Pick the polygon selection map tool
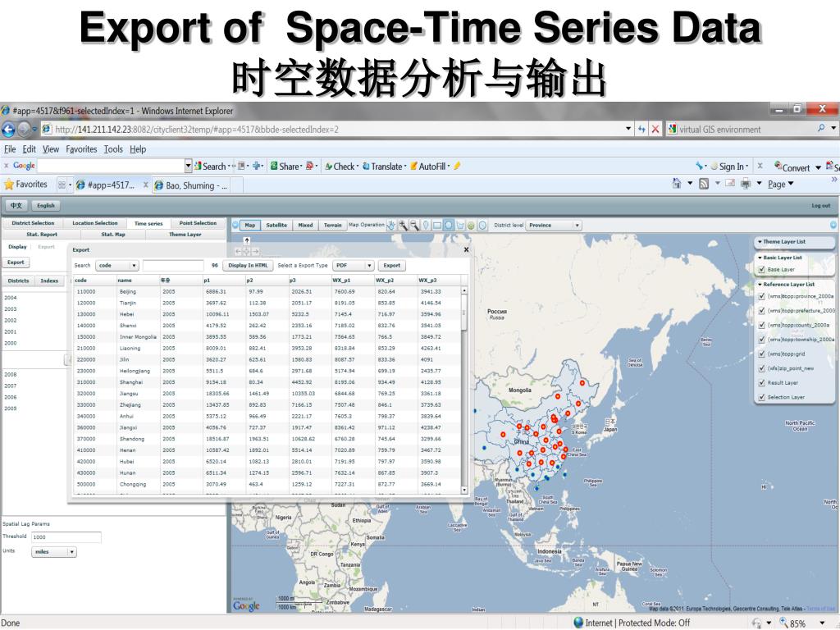Viewport: 840px width, 630px height. [460, 226]
